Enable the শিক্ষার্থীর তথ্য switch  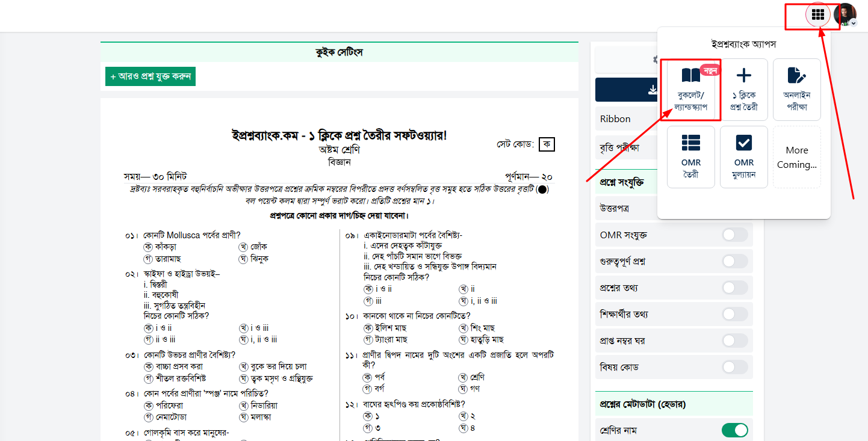(735, 314)
